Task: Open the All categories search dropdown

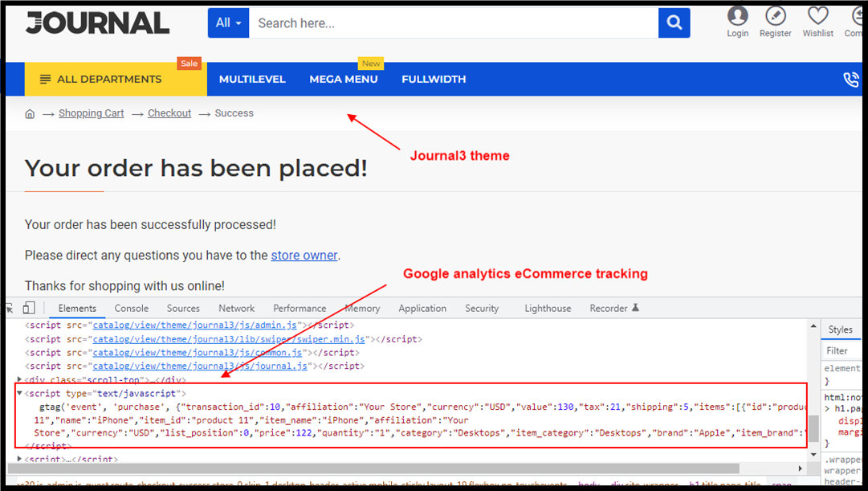Action: coord(229,23)
